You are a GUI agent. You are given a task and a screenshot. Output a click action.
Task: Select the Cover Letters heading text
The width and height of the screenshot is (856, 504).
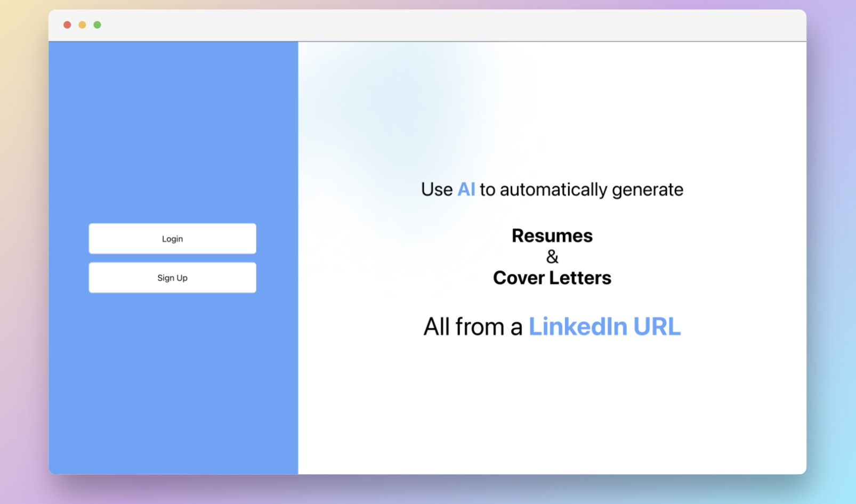pyautogui.click(x=552, y=278)
